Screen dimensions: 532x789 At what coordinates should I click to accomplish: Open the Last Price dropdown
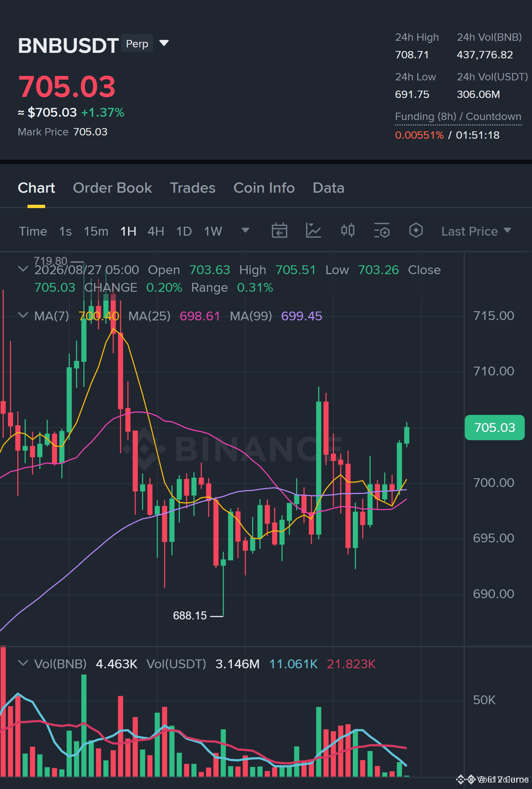pos(476,231)
